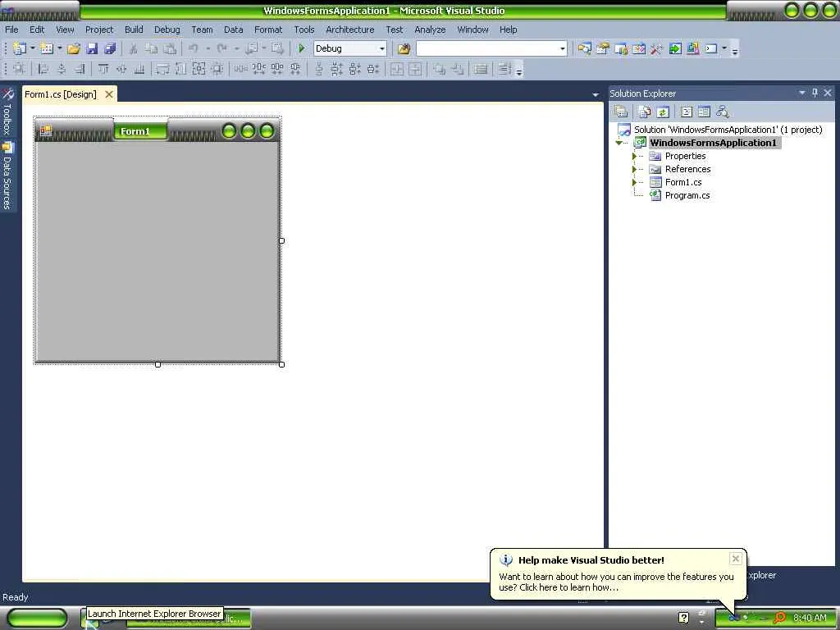Close the Solution Explorer panel
The image size is (840, 630).
click(828, 93)
